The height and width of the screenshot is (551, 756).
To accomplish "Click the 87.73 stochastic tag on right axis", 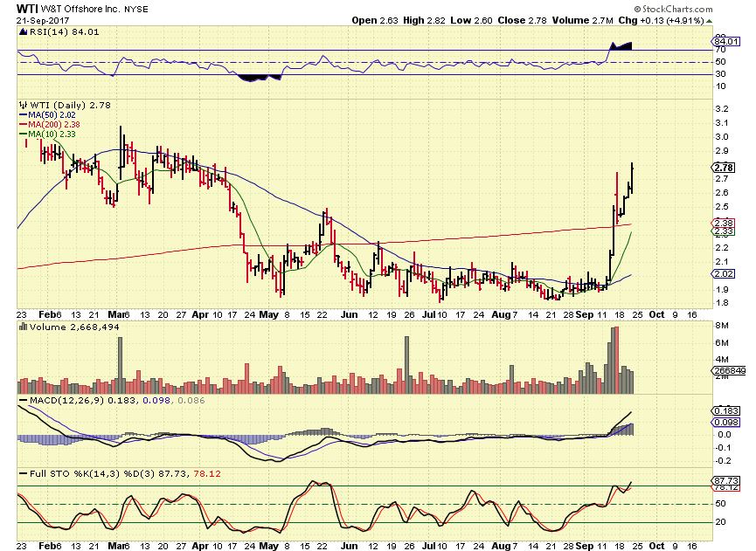I will point(726,480).
